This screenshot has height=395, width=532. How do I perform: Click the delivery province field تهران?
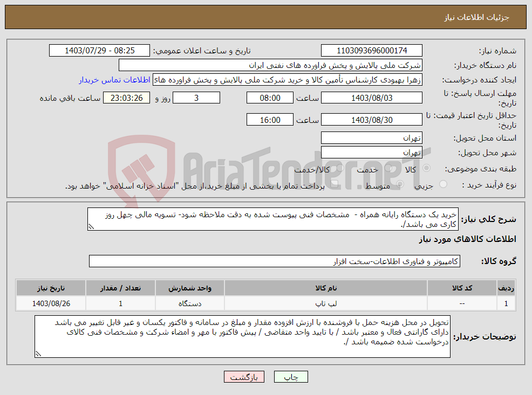372,138
